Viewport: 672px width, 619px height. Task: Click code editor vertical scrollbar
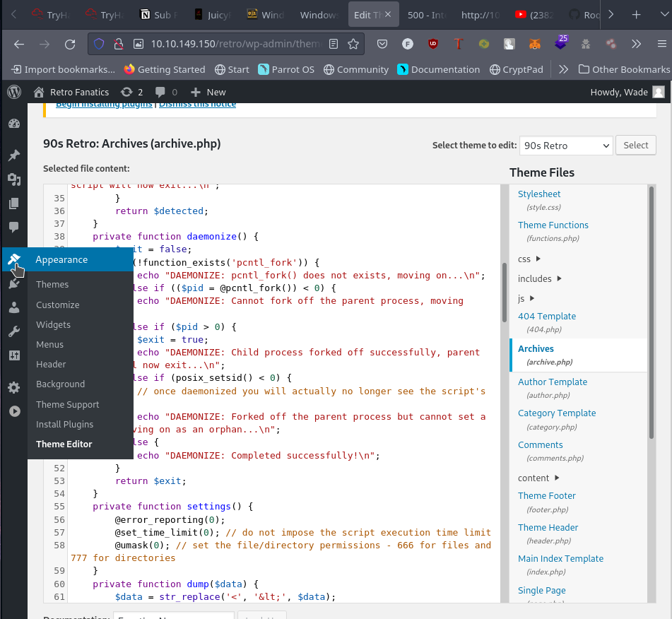(505, 293)
